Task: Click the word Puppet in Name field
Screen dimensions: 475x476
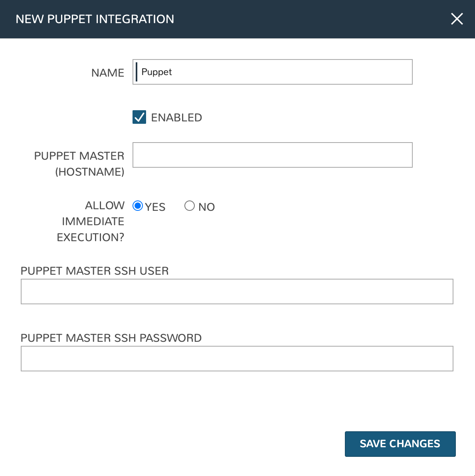Action: 156,72
